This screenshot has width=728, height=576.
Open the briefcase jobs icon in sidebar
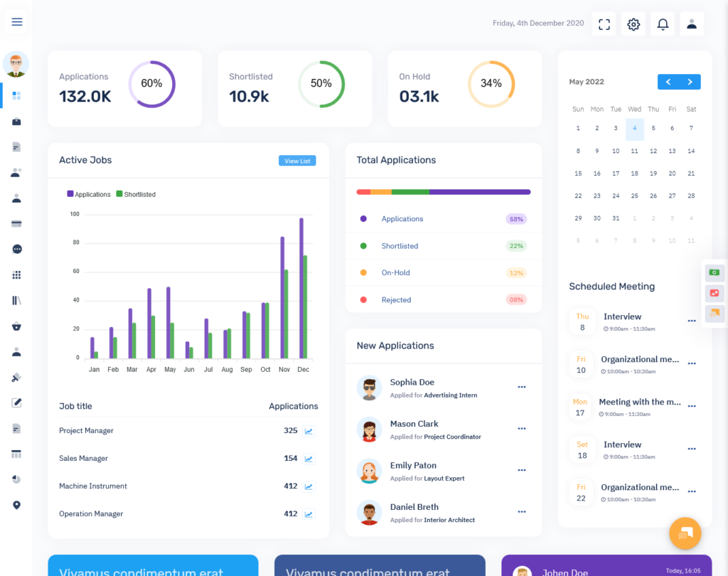pos(17,122)
